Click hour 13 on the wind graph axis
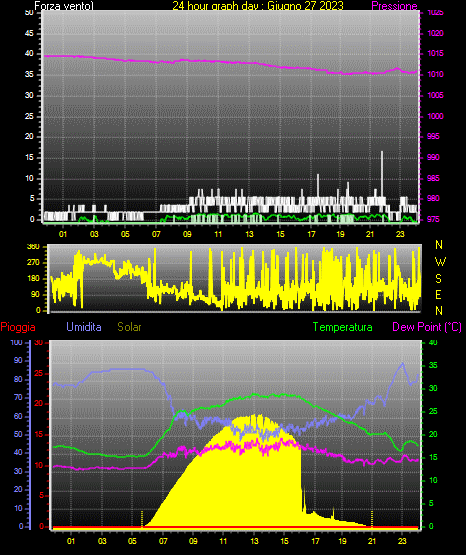466x555 pixels. pos(249,234)
